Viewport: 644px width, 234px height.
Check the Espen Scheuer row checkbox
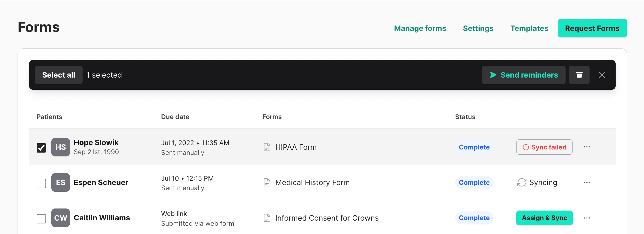41,183
